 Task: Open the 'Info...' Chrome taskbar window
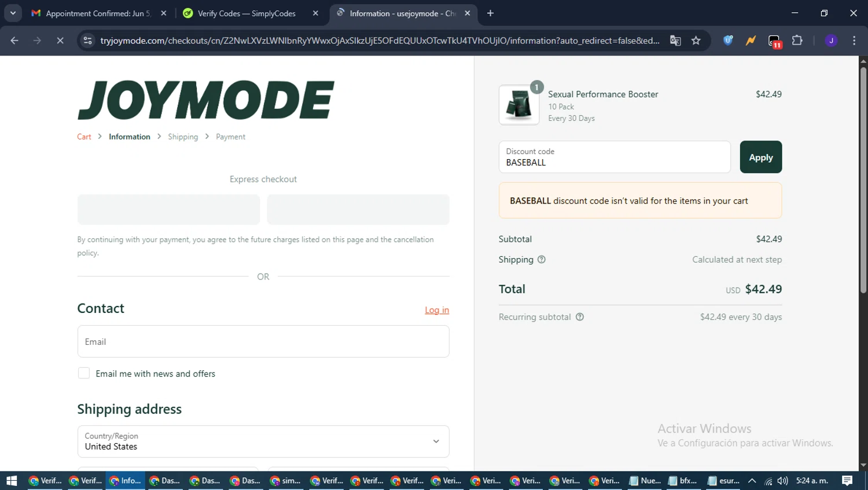tap(125, 481)
